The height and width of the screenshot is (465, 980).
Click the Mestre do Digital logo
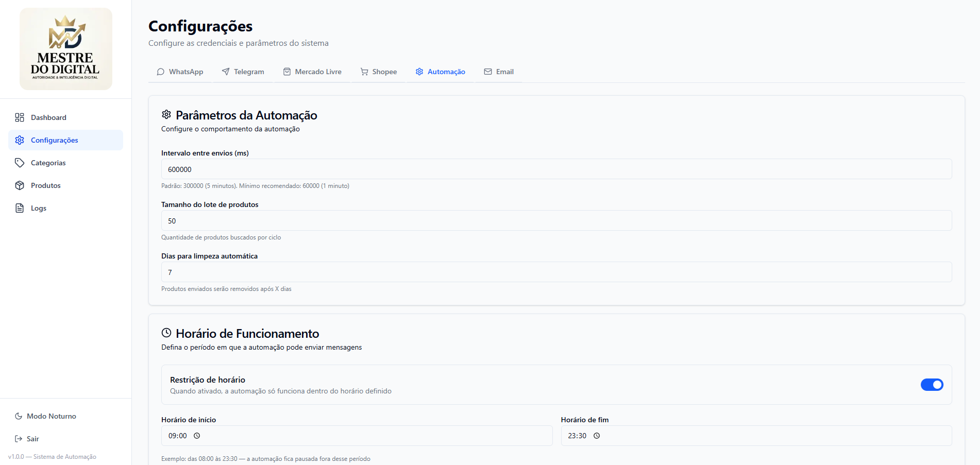point(65,49)
